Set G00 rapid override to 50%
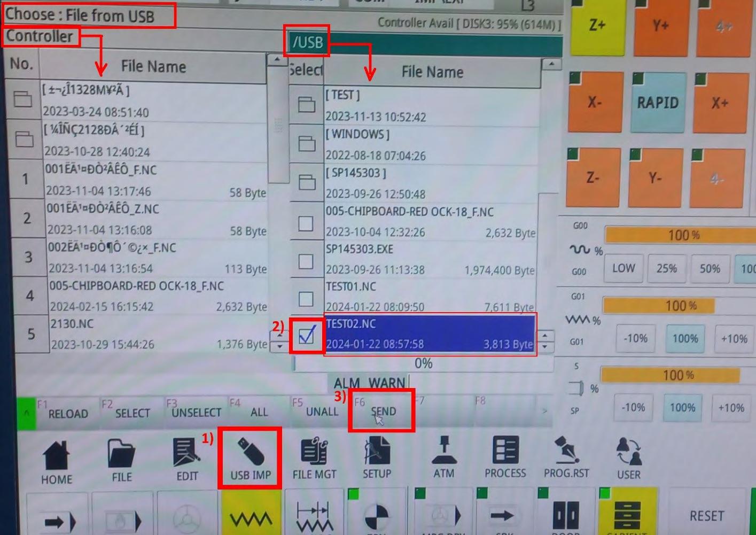 coord(710,269)
